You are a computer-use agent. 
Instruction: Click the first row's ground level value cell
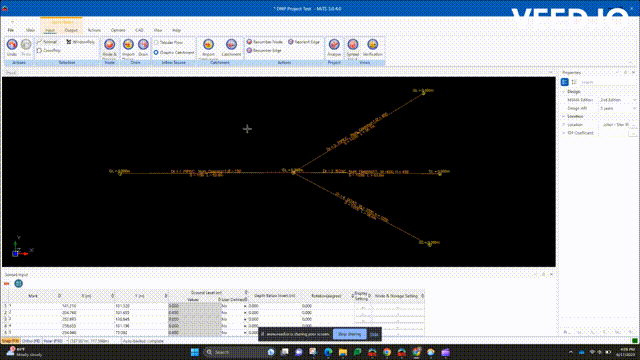[194, 306]
